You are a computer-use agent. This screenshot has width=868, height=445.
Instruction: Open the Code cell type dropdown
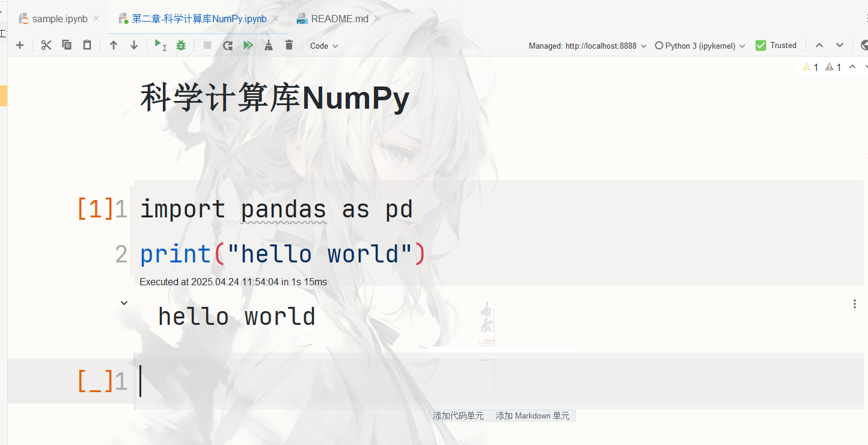pyautogui.click(x=324, y=46)
